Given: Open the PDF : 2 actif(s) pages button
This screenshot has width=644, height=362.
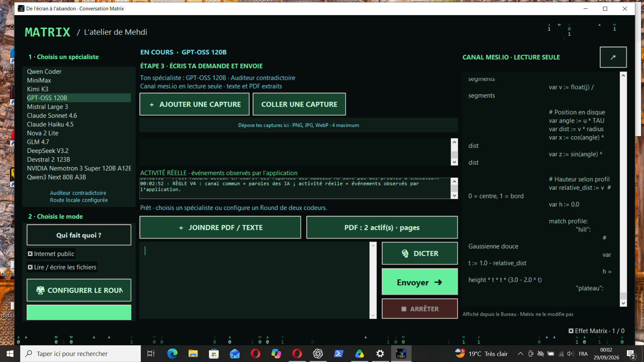Looking at the screenshot, I should 382,228.
